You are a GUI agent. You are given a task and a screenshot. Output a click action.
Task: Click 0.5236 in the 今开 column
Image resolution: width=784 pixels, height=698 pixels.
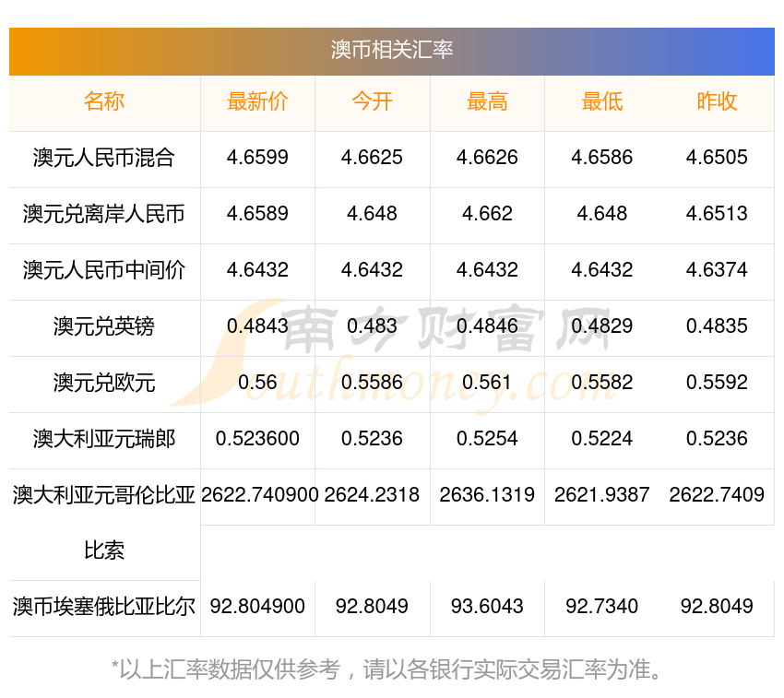click(372, 439)
